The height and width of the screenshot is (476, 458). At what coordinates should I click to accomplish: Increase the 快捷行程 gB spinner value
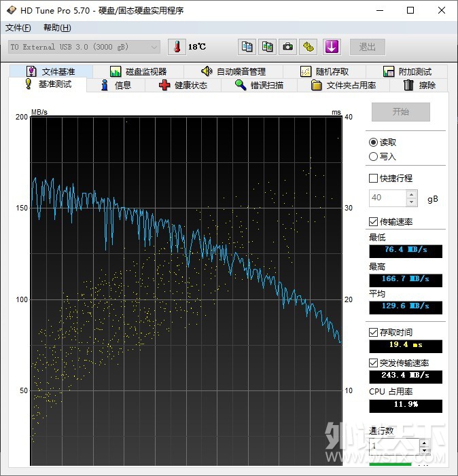coord(411,195)
